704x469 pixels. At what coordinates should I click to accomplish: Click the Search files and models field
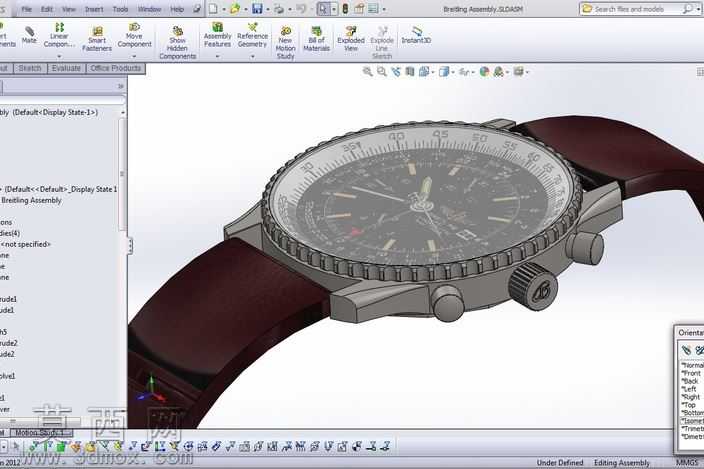(638, 9)
